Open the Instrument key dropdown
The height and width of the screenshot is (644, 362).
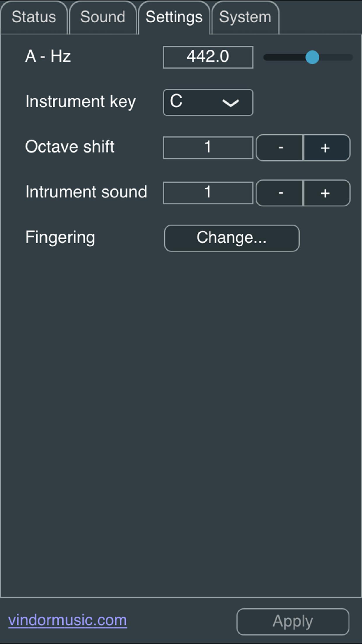pos(208,102)
